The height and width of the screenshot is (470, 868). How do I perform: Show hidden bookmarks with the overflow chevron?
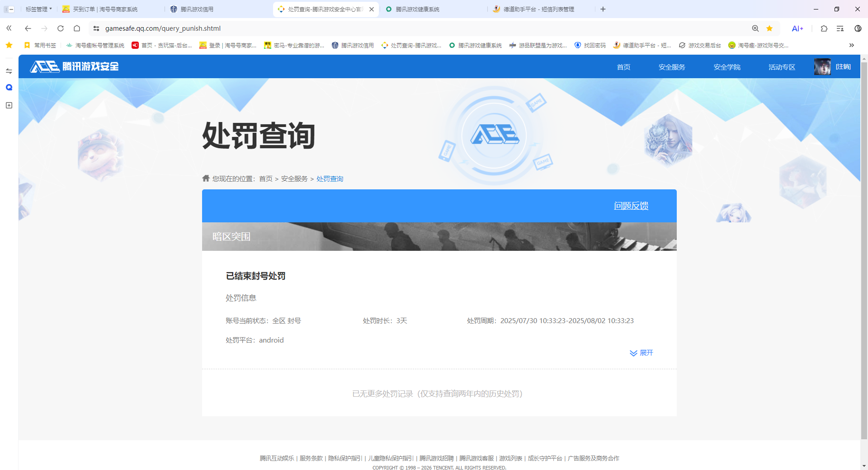pos(852,45)
